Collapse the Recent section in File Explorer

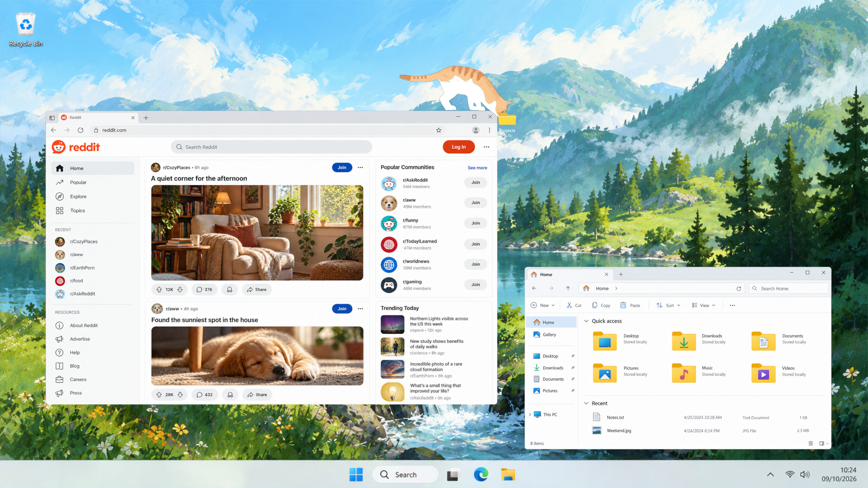click(x=586, y=403)
